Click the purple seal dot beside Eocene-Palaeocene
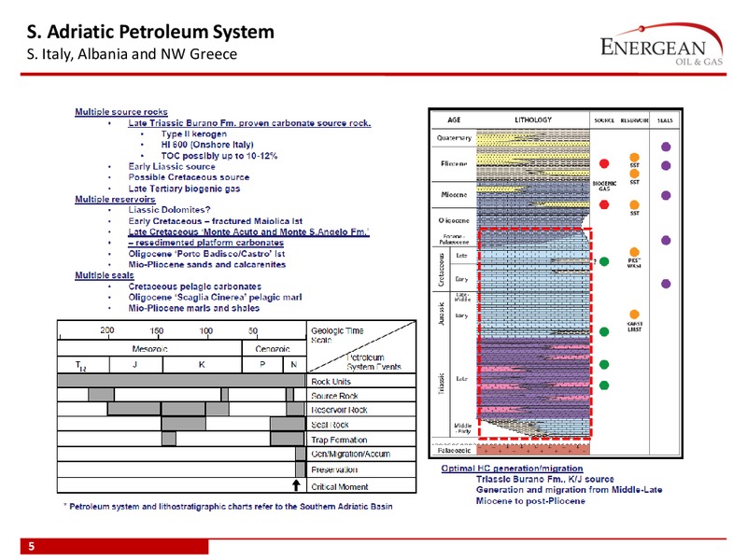Screen dimensions: 747x560 pos(666,240)
